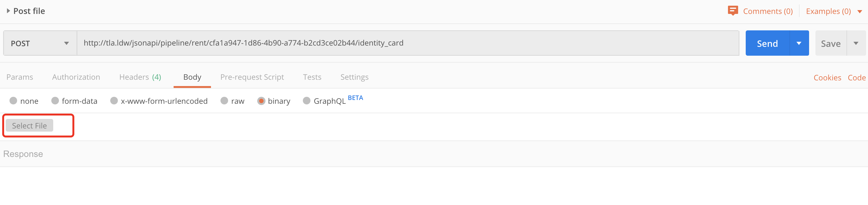The height and width of the screenshot is (205, 868).
Task: Open the Cookies link
Action: 827,78
